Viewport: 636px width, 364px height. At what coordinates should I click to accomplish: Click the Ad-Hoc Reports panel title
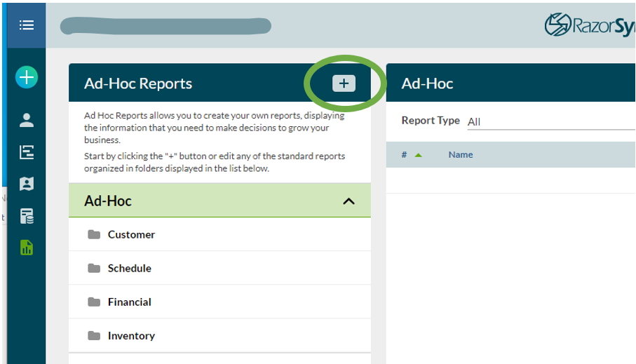[x=138, y=83]
